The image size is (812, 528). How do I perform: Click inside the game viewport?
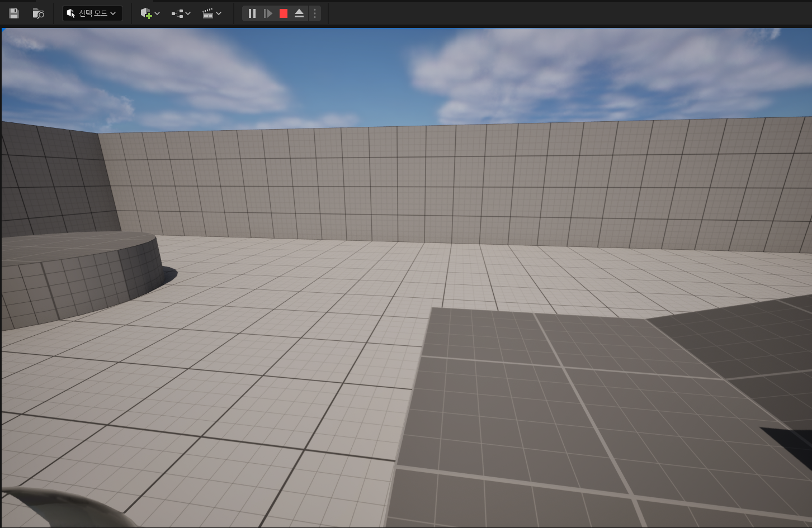pos(407,278)
